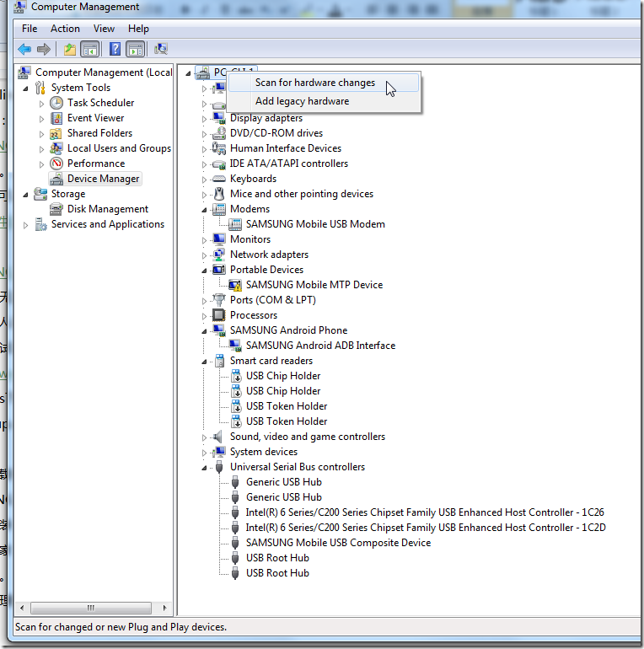
Task: Click the Smart card readers category icon
Action: pyautogui.click(x=219, y=361)
